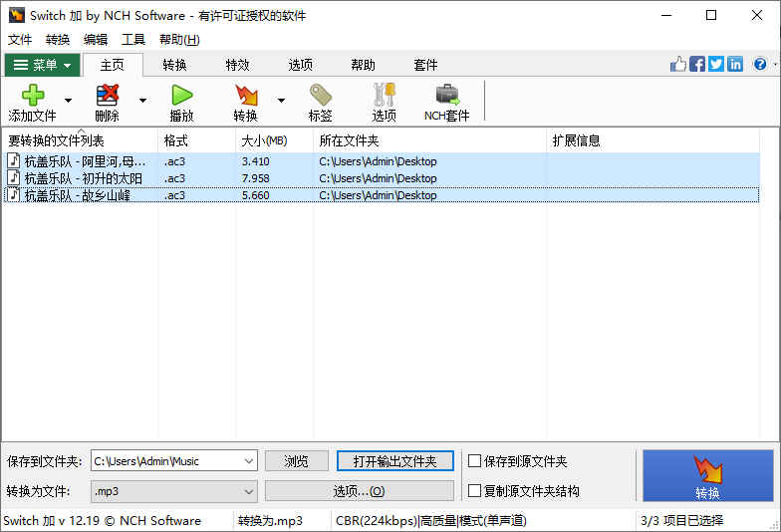Click music note icon of 故乡山峰 file
The image size is (781, 532).
point(14,195)
